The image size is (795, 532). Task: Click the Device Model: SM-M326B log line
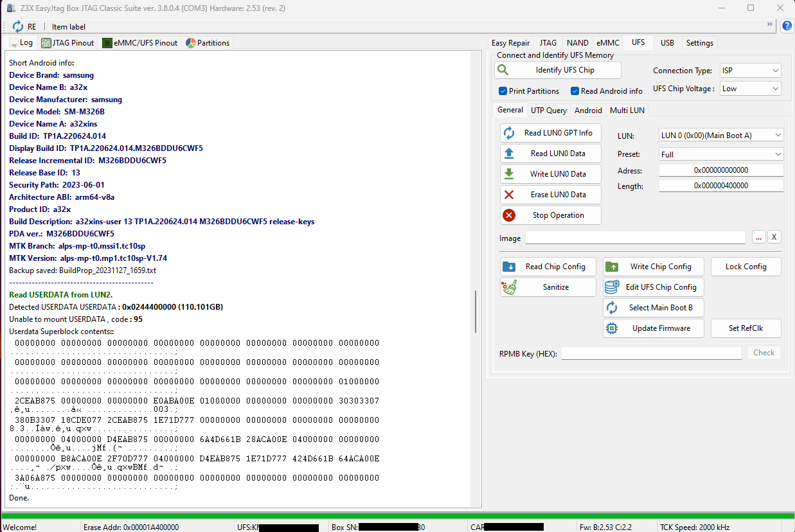pos(57,112)
